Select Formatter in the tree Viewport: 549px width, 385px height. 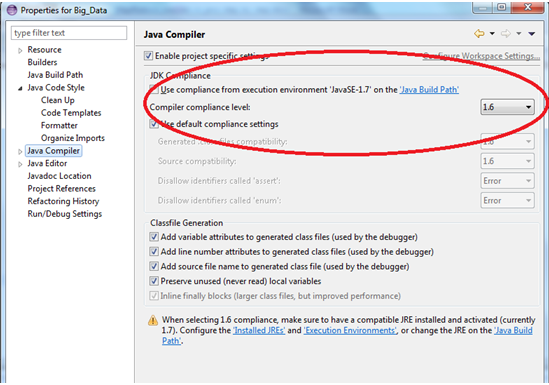tap(59, 125)
